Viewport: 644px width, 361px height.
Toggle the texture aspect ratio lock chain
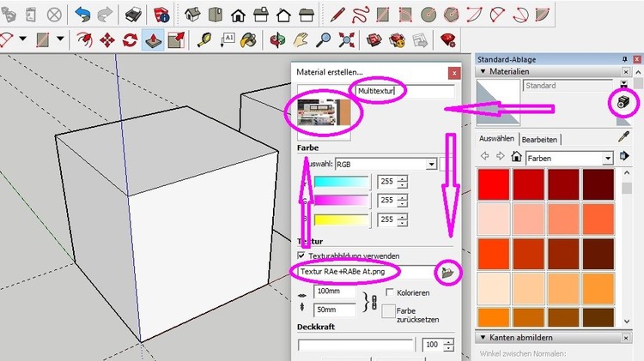click(x=374, y=302)
